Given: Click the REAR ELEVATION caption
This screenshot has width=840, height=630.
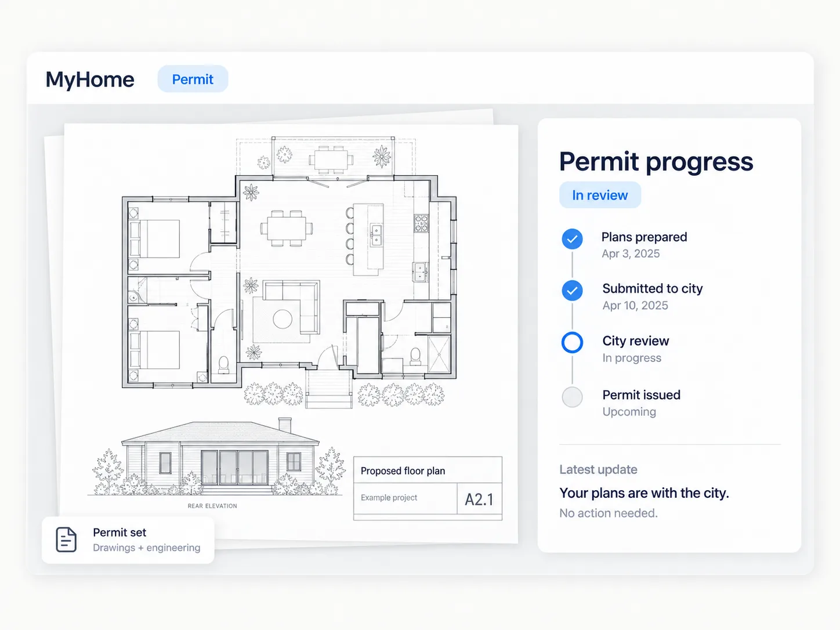Looking at the screenshot, I should coord(212,506).
